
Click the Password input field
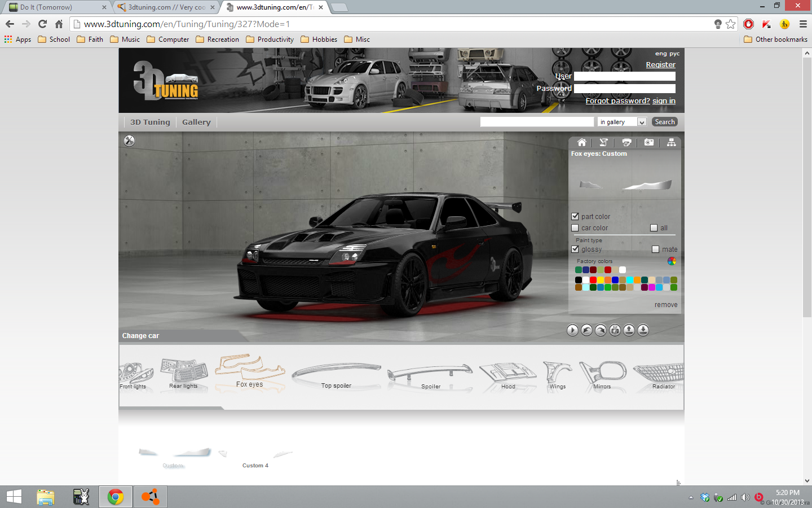pyautogui.click(x=625, y=89)
